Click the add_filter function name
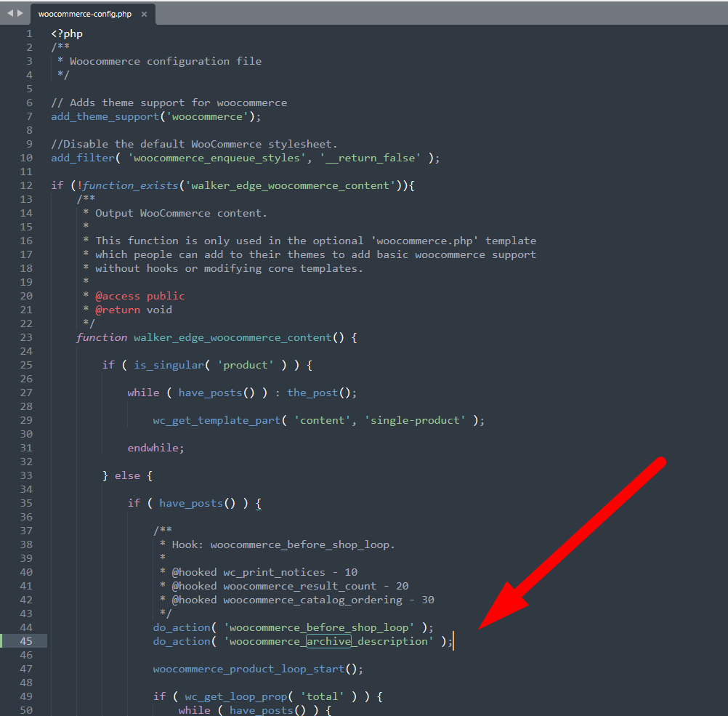Screen dimensions: 728x716 (x=83, y=158)
